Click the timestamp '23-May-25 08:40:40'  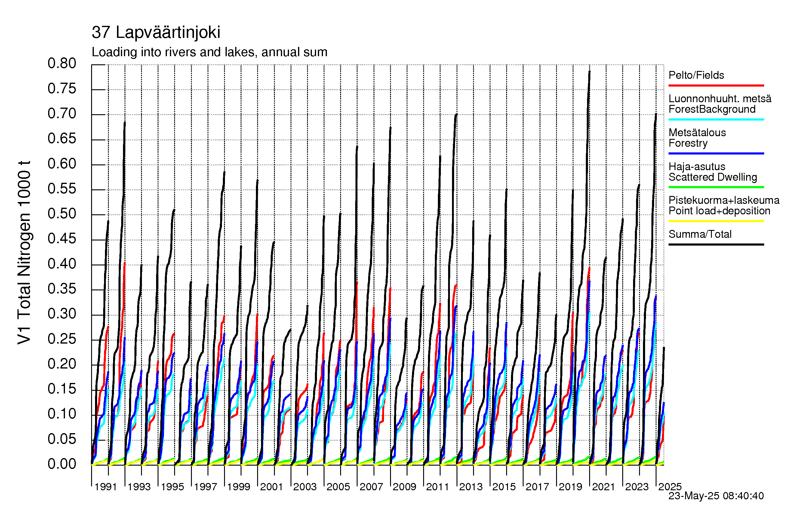(716, 496)
